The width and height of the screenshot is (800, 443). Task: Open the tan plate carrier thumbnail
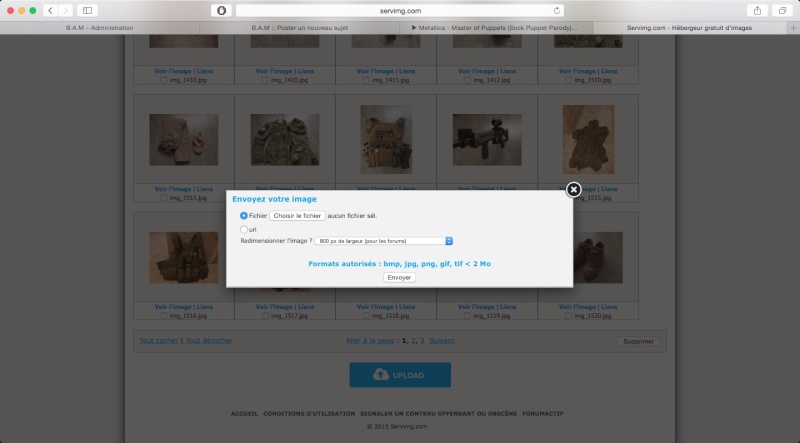coord(386,139)
